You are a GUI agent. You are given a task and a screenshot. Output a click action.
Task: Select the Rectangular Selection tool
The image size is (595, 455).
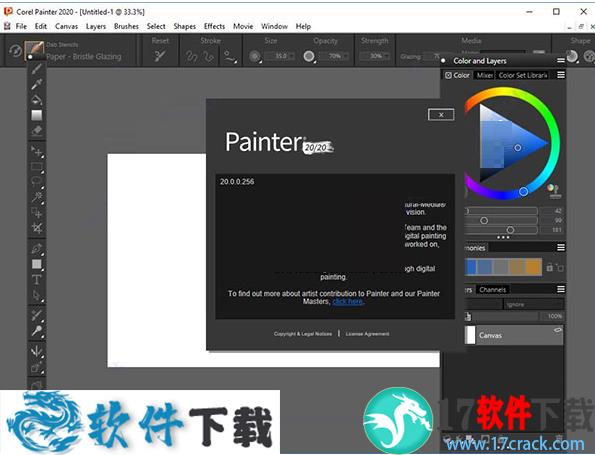point(36,166)
